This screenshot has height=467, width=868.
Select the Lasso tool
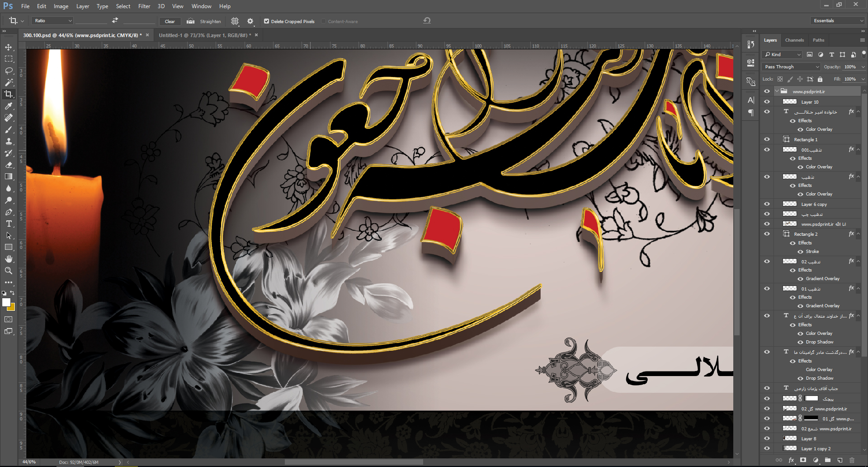[9, 71]
